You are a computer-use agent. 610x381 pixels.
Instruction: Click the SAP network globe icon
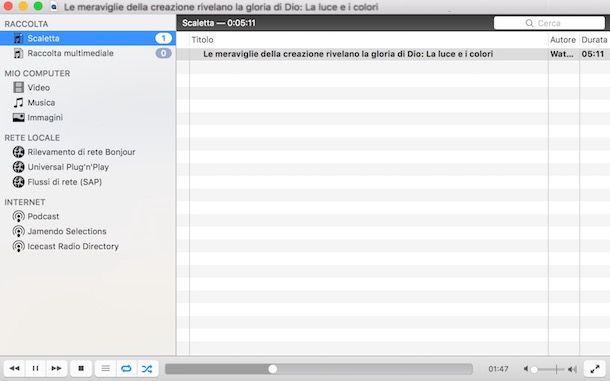[18, 182]
